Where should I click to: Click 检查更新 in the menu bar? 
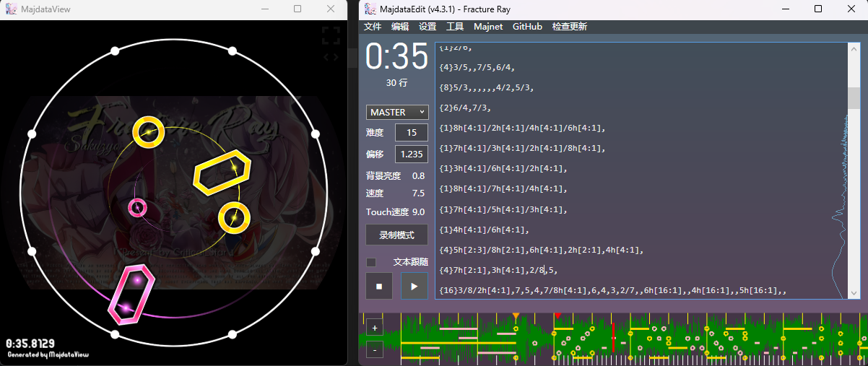[570, 27]
